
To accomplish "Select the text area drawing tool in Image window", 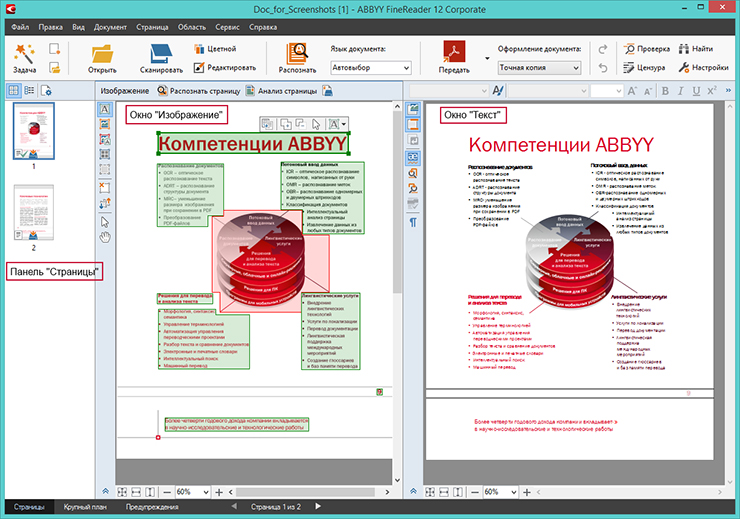I will 105,109.
